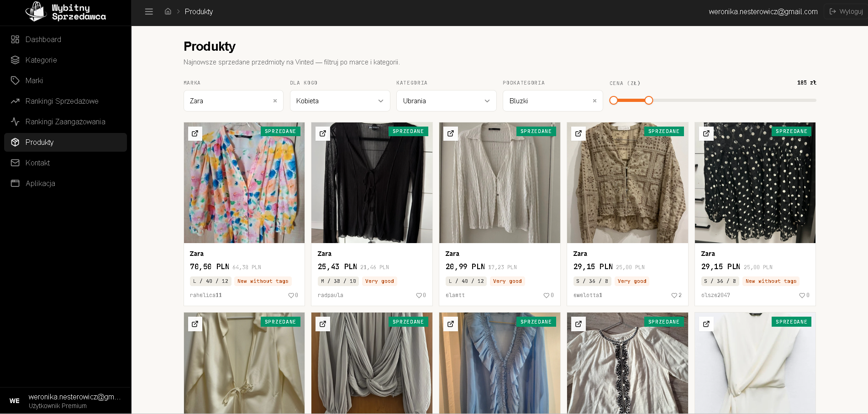The width and height of the screenshot is (868, 414).
Task: Clear the Zara brand filter
Action: point(275,101)
